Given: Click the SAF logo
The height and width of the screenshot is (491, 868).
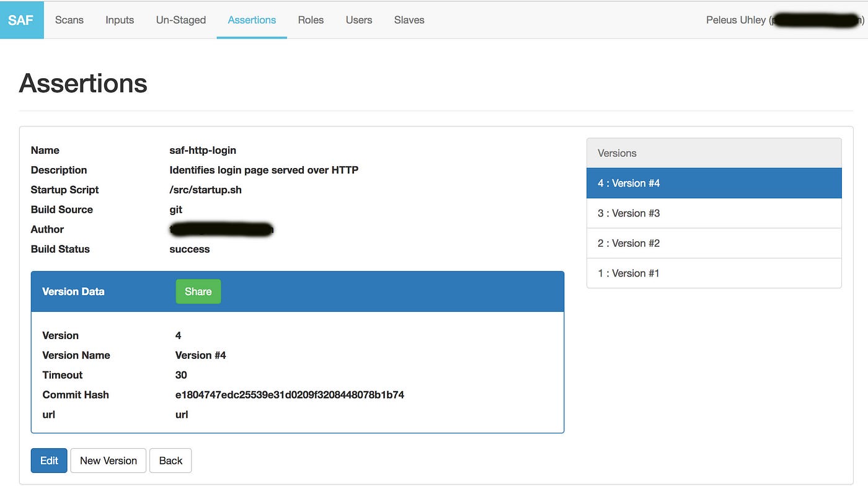Looking at the screenshot, I should point(21,19).
